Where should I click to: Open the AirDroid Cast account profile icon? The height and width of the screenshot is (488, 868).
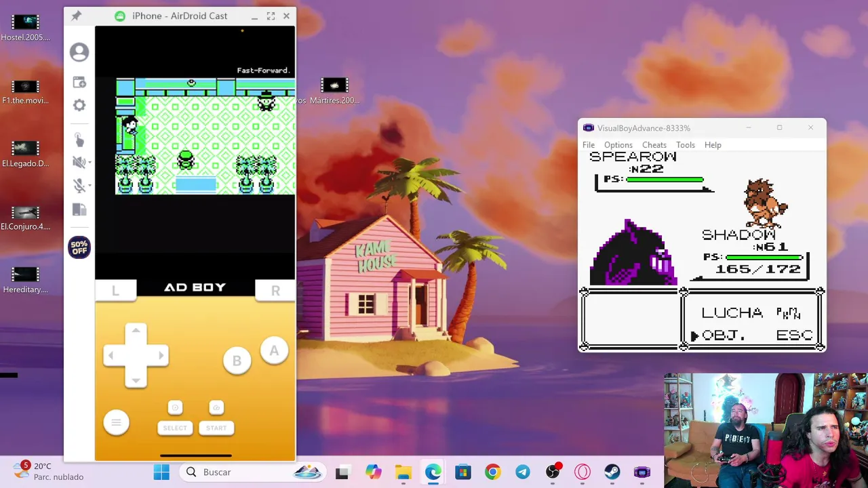coord(79,52)
